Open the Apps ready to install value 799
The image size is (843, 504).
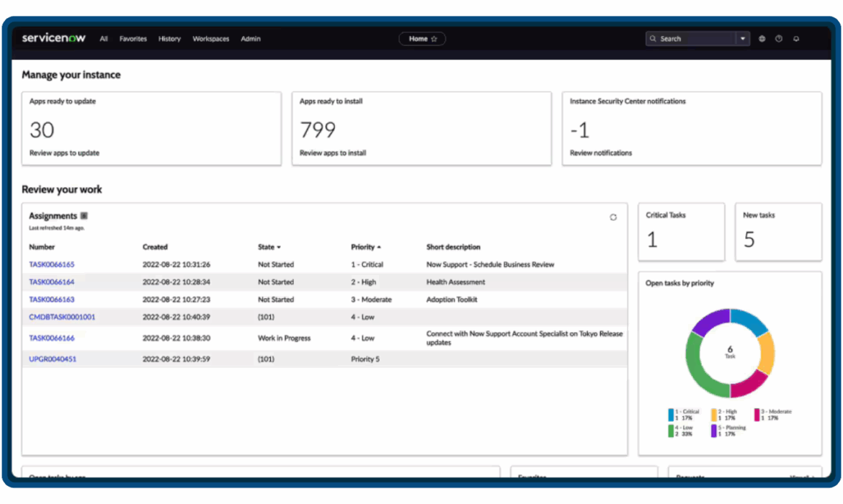318,130
